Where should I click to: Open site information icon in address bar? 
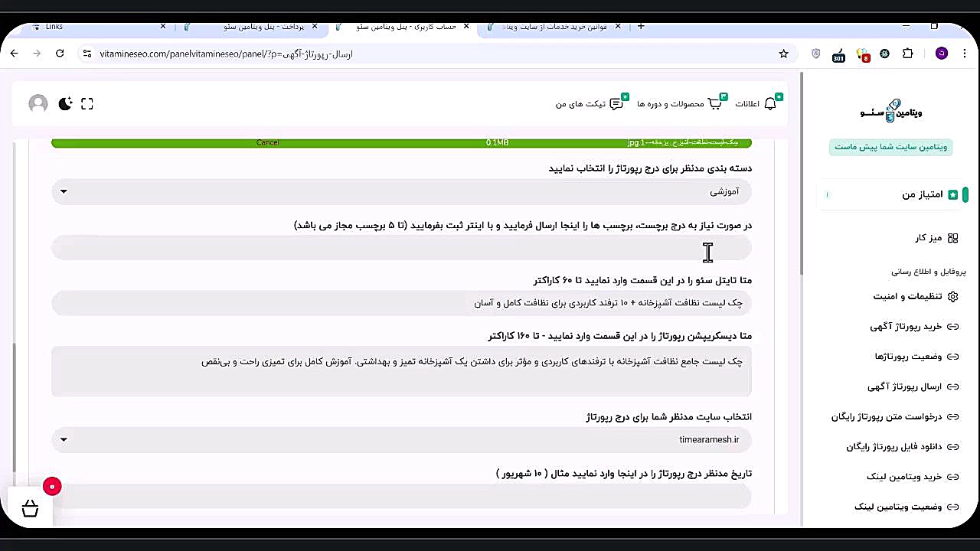(87, 54)
